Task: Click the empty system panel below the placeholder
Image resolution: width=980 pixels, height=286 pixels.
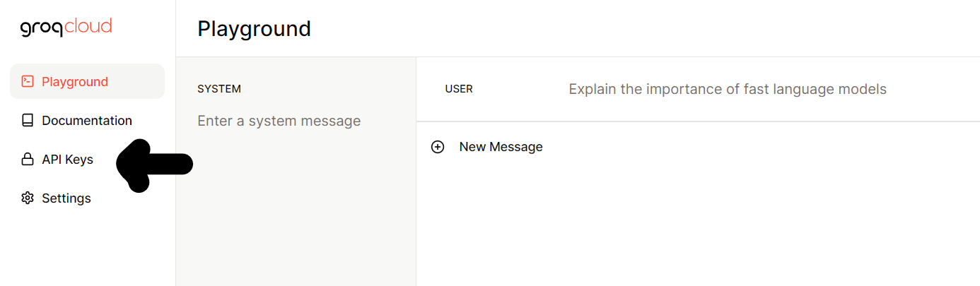Action: 296,212
